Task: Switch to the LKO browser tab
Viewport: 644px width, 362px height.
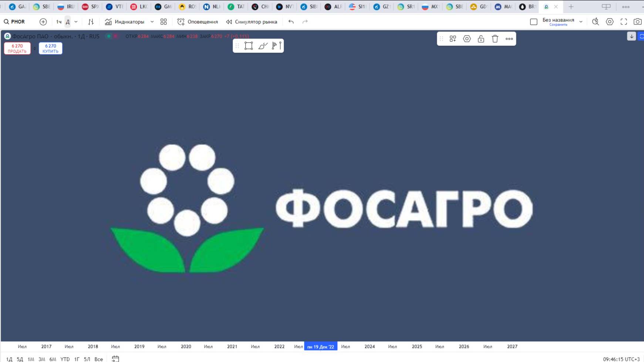Action: [x=139, y=7]
